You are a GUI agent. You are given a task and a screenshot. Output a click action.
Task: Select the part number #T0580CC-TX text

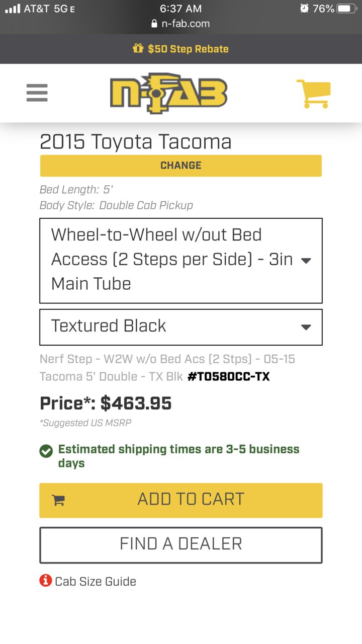(x=229, y=376)
